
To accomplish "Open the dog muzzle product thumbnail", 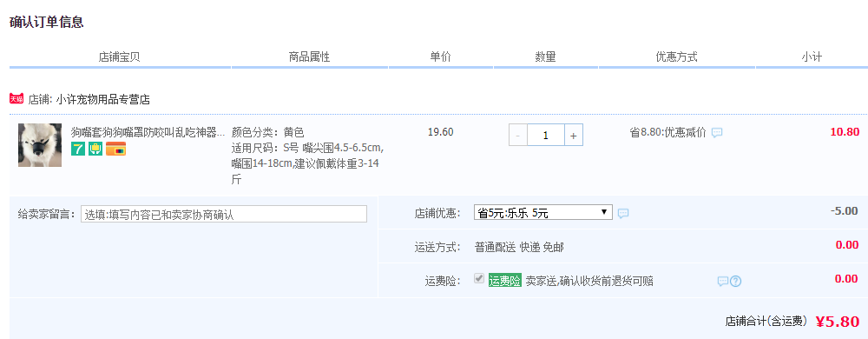I will [x=40, y=145].
